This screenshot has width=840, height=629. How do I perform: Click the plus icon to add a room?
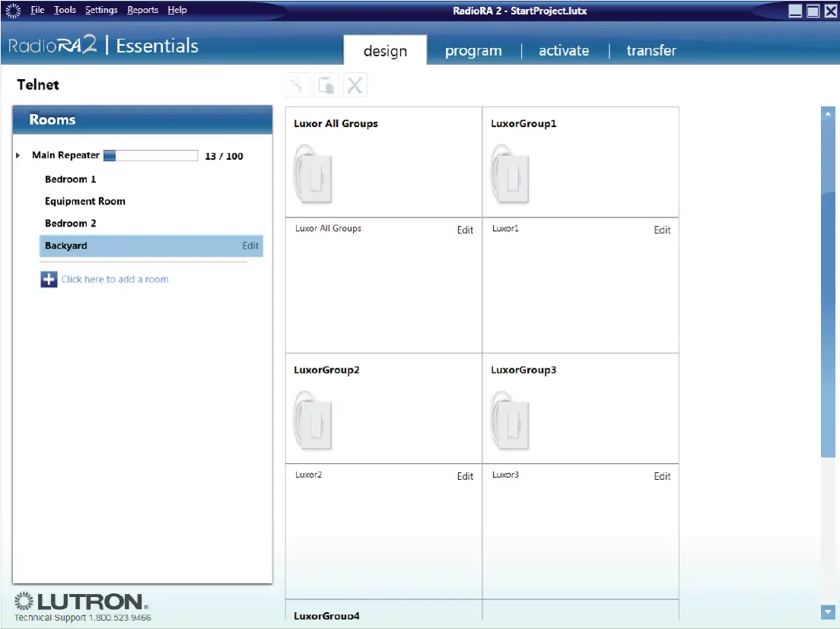coord(49,280)
